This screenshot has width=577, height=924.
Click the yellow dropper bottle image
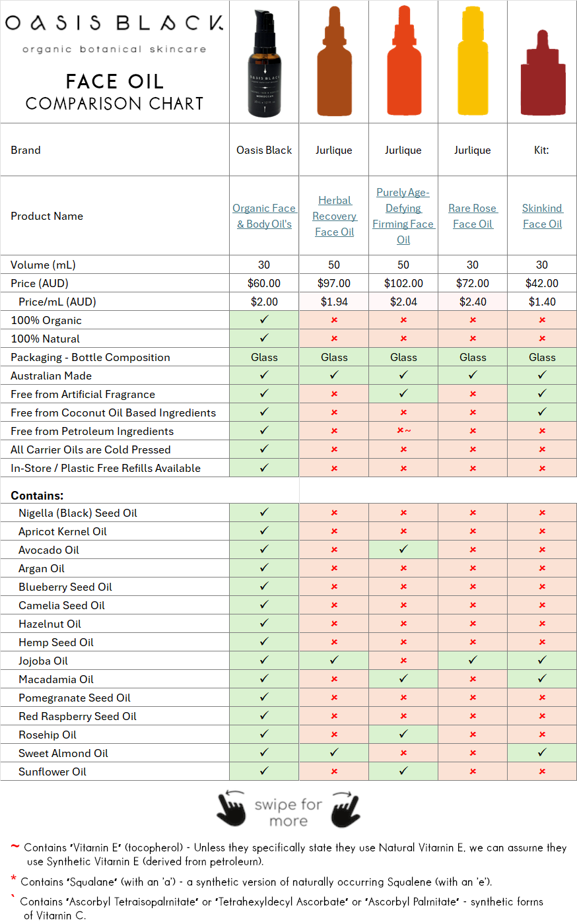(473, 61)
